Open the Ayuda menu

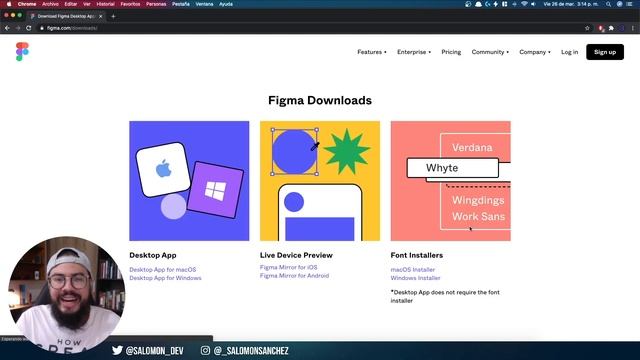click(x=226, y=4)
